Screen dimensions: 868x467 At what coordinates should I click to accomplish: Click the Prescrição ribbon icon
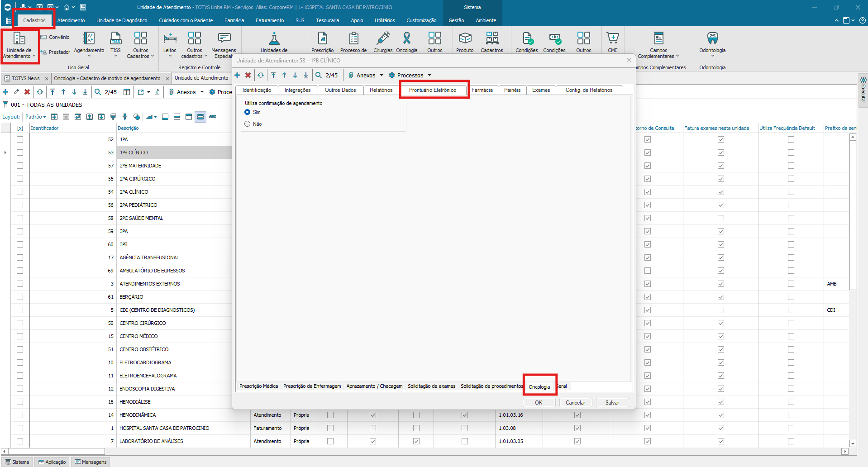click(x=322, y=43)
